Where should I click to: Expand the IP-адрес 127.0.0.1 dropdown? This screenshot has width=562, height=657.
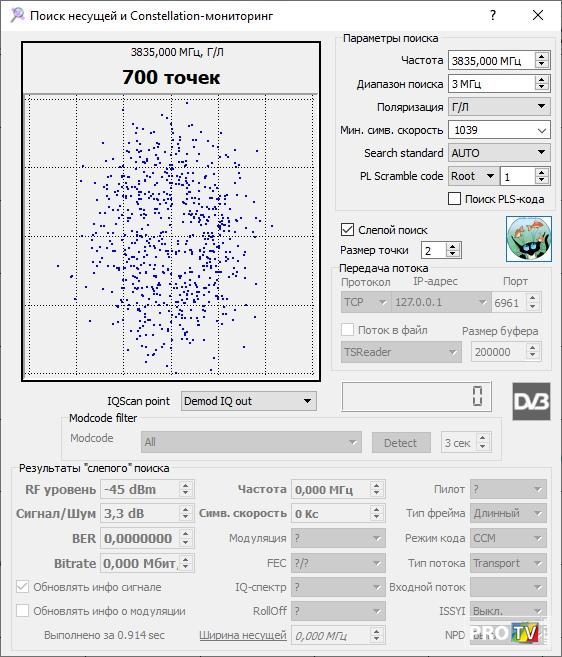441,302
